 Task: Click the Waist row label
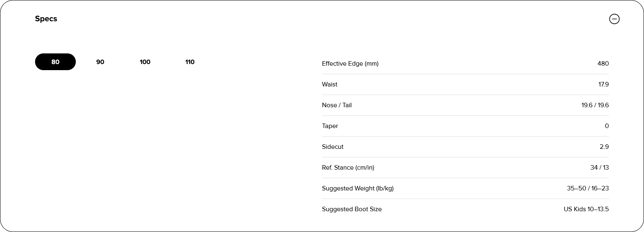click(x=330, y=84)
